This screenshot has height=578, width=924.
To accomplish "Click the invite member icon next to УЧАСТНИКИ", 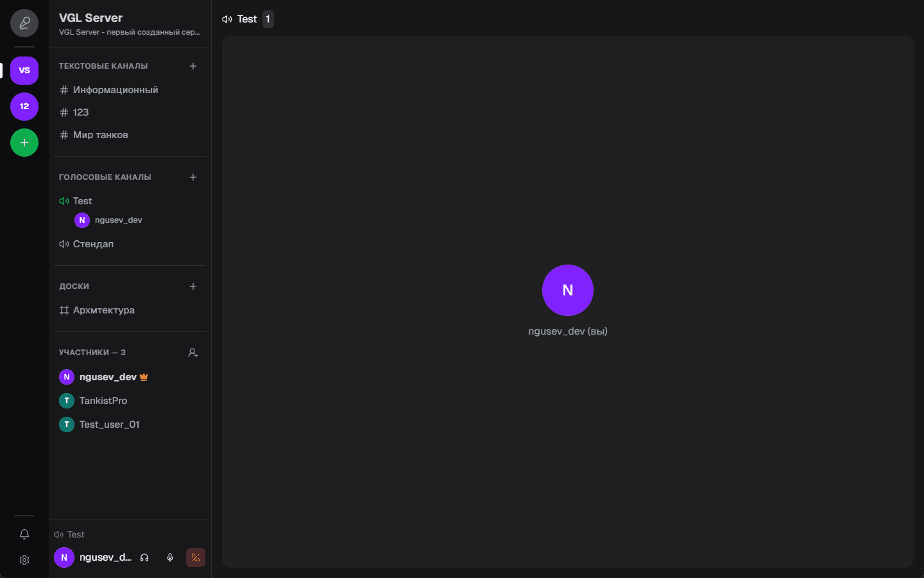I will click(x=193, y=353).
